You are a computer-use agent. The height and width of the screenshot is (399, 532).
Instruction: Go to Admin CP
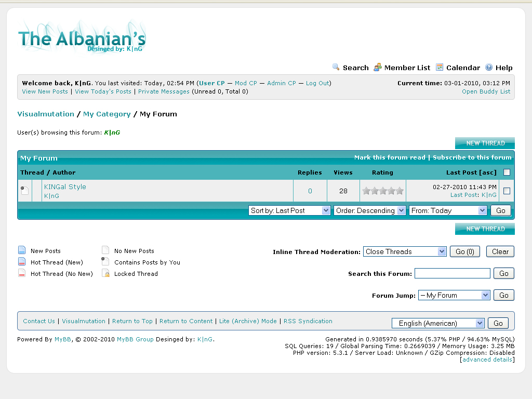tap(281, 83)
